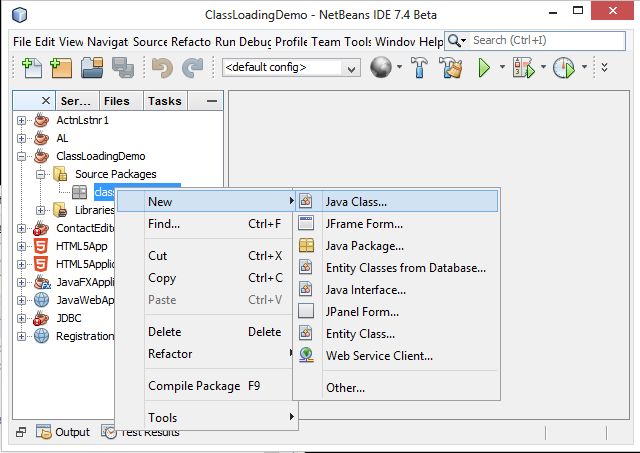Click the Output window icon
640x453 pixels.
click(44, 432)
